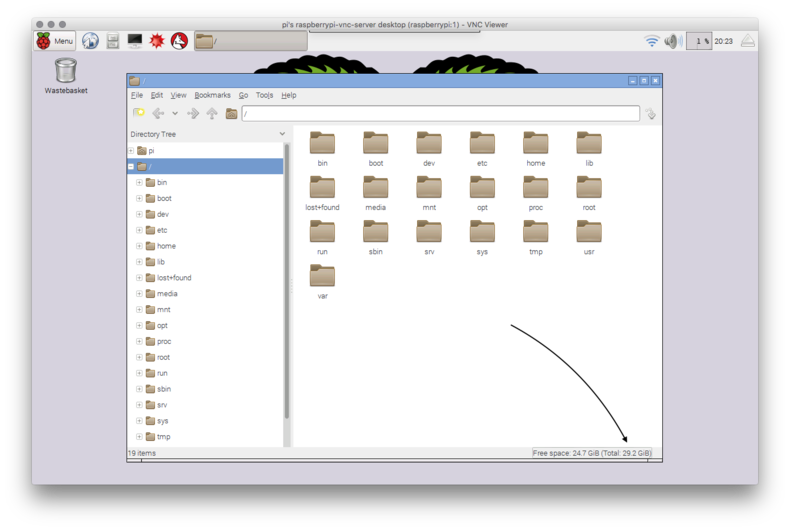Open the Tools menu

pyautogui.click(x=264, y=95)
